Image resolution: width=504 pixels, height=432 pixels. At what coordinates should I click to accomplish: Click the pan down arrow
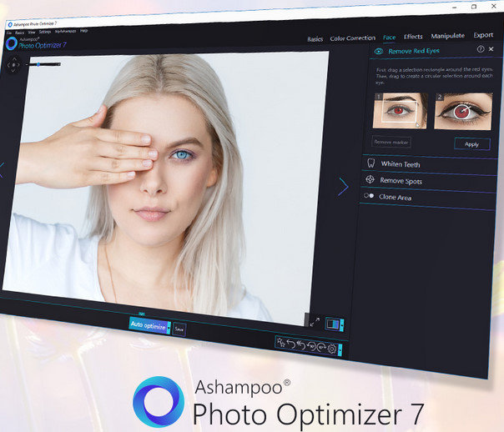pyautogui.click(x=13, y=71)
